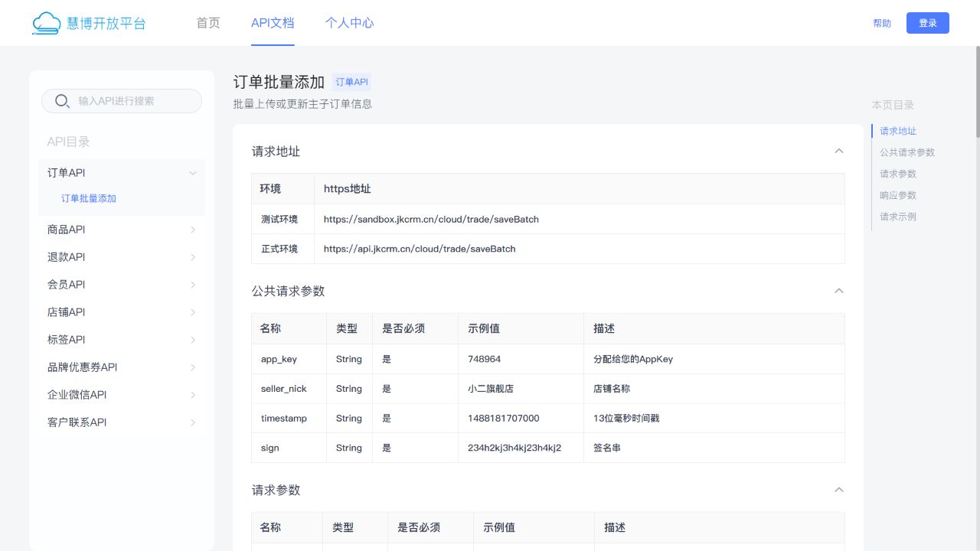Collapse the 请求地址 section arrow
The width and height of the screenshot is (980, 551).
(x=839, y=151)
